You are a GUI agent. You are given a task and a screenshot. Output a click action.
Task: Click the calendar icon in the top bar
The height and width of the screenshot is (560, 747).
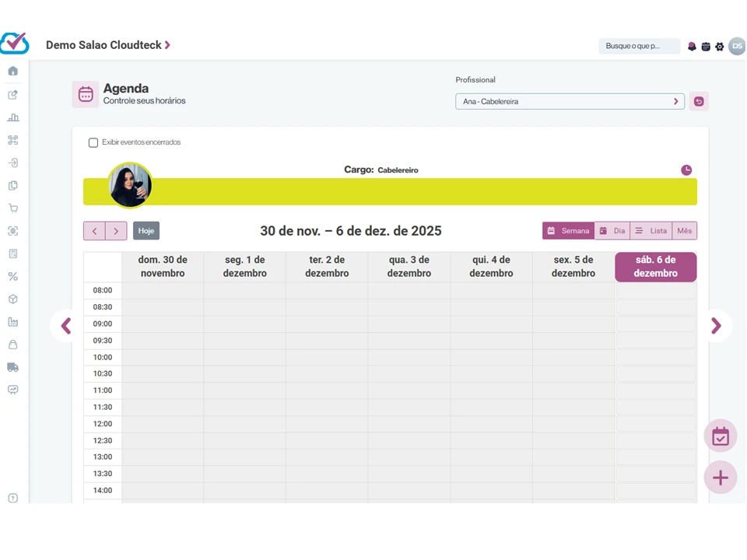[706, 47]
